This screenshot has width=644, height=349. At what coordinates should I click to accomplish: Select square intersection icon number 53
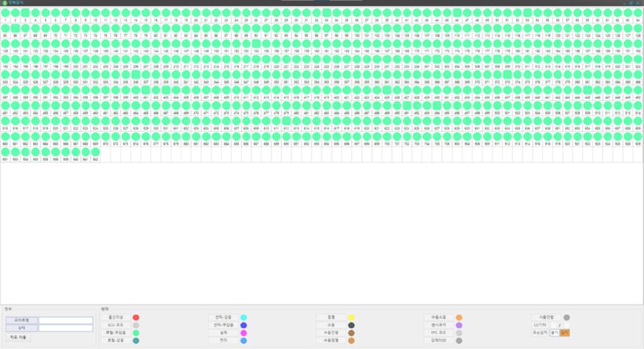[528, 12]
